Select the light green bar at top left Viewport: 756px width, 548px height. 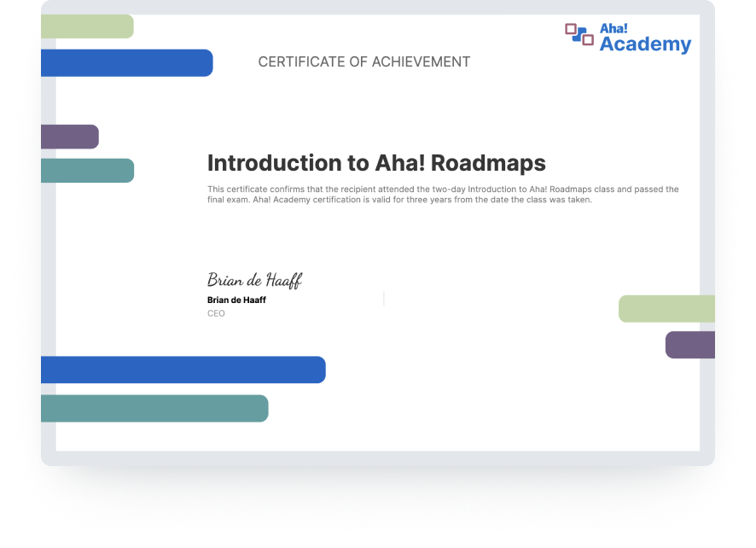pos(87,26)
